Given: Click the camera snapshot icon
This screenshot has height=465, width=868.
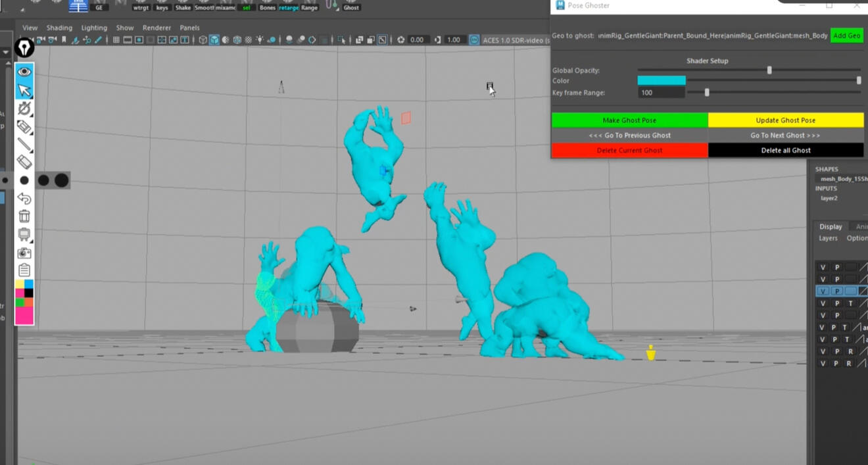Looking at the screenshot, I should (x=24, y=253).
